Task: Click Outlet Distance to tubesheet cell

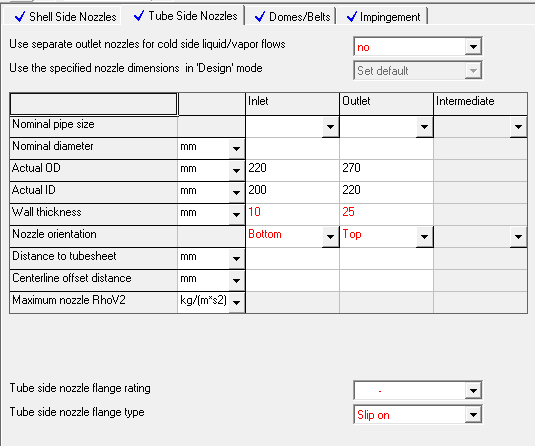Action: (386, 258)
